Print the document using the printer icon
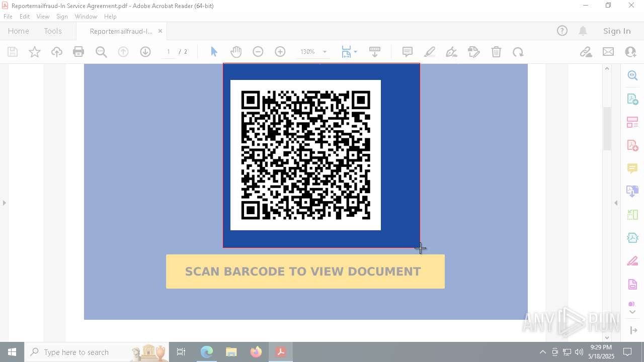This screenshot has height=362, width=644. (x=78, y=52)
